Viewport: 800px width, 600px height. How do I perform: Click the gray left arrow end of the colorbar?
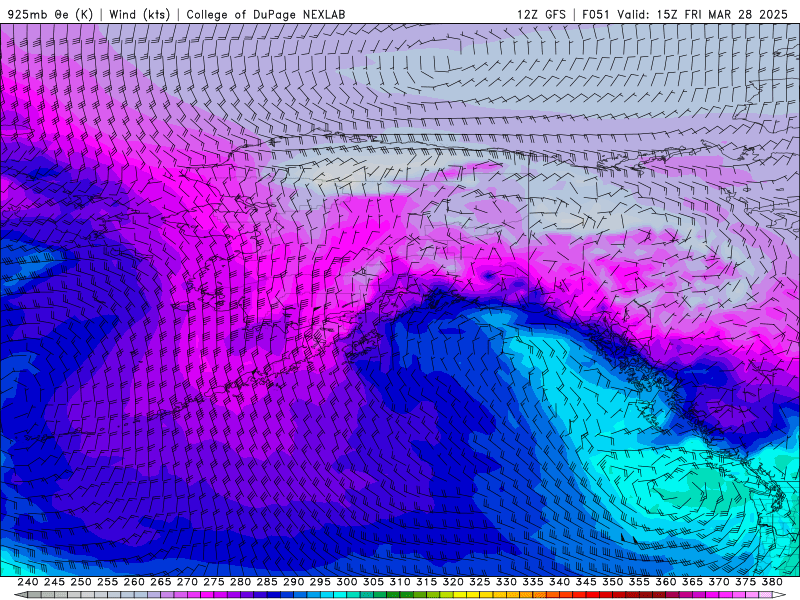[21, 595]
